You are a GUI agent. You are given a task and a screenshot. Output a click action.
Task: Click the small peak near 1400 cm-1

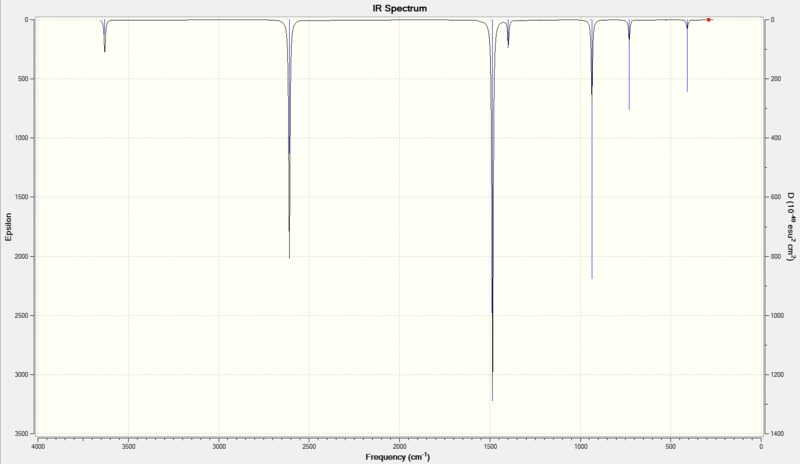point(508,34)
